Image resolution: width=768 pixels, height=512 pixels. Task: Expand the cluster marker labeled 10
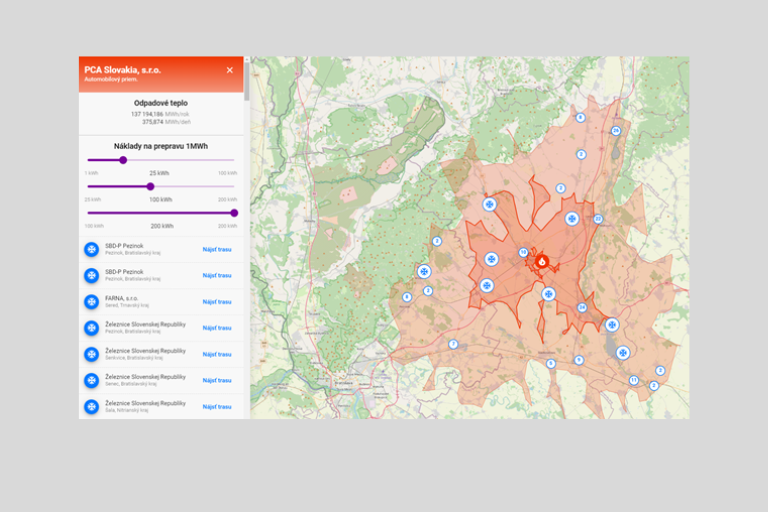pyautogui.click(x=523, y=252)
